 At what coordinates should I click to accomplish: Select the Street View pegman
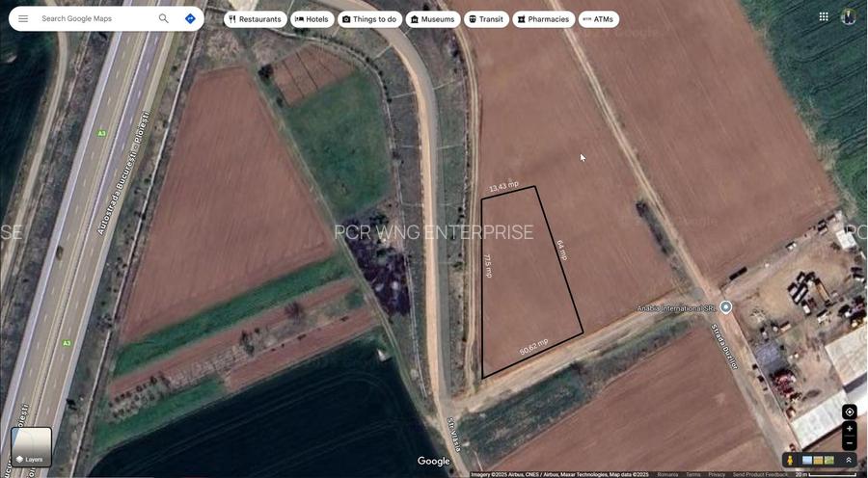point(790,461)
